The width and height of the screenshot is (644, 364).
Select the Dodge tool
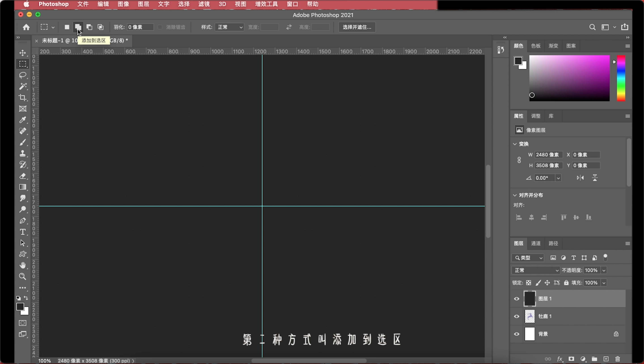click(23, 209)
